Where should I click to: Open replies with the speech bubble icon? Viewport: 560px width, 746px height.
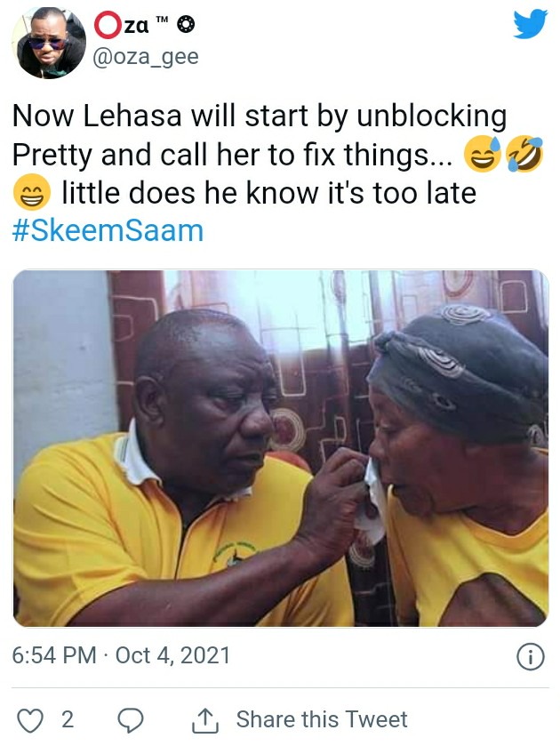[x=131, y=720]
